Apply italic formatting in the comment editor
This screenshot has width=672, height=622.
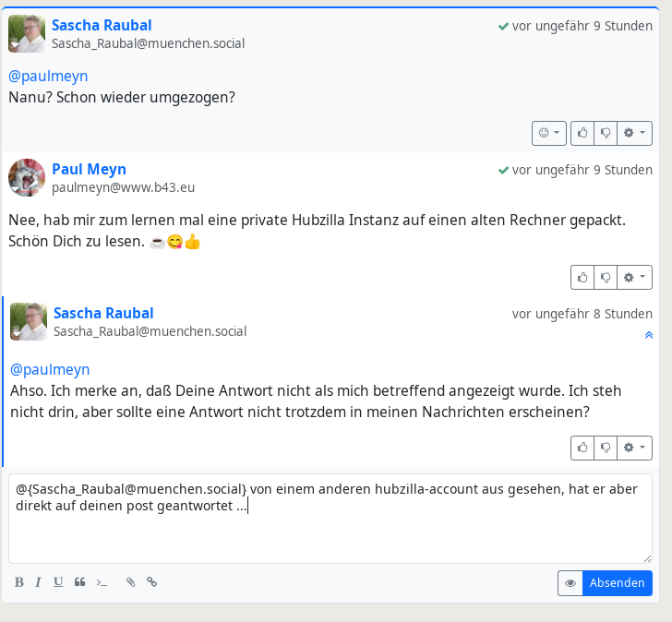[38, 582]
